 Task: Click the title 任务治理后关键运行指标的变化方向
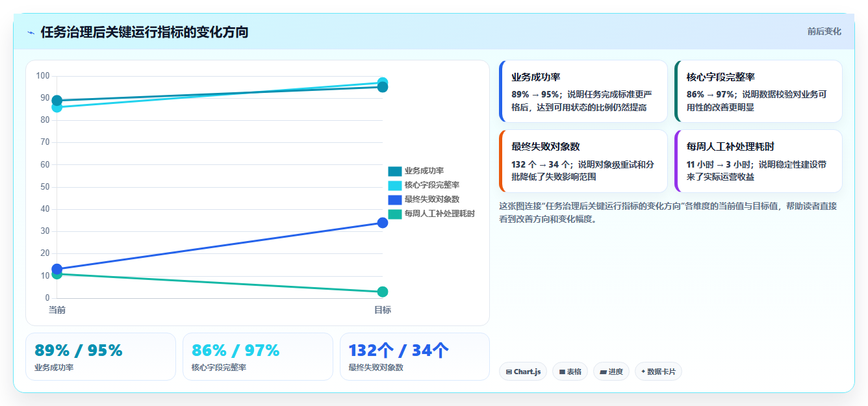[x=144, y=32]
